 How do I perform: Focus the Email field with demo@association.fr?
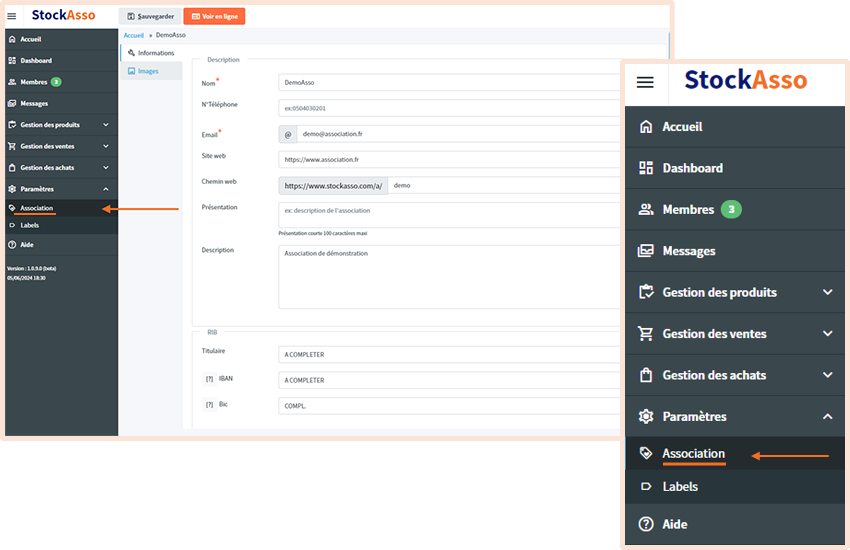click(x=460, y=134)
